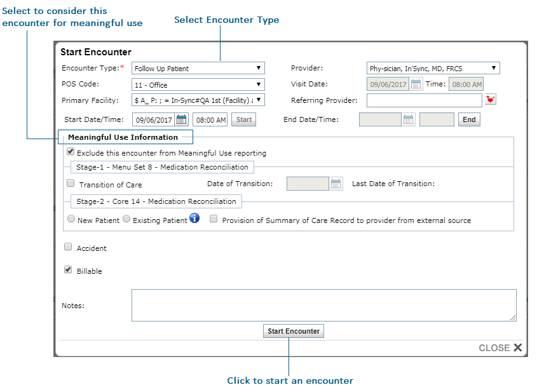Check the Transition of Care checkbox

click(71, 184)
